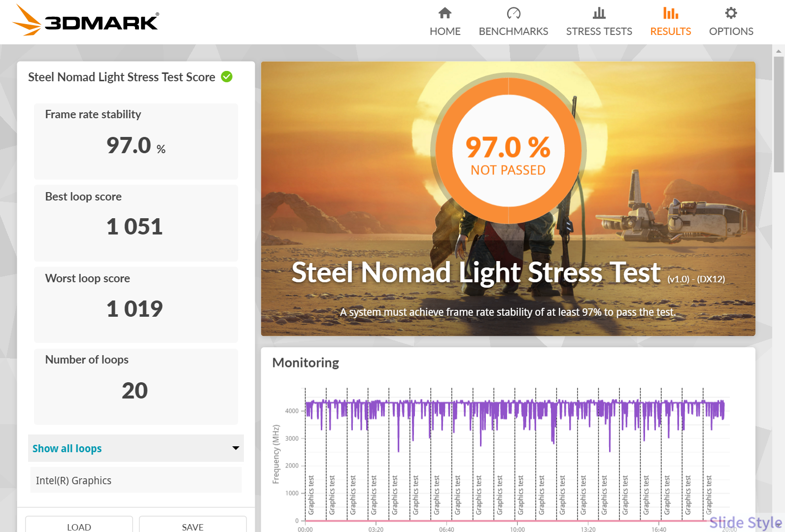The height and width of the screenshot is (532, 785).
Task: Click the 06:40 time label on the chart
Action: [x=446, y=529]
